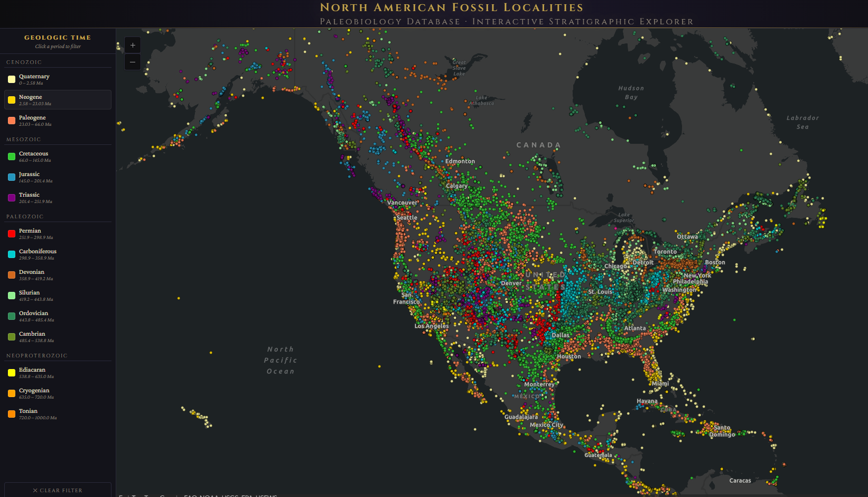The height and width of the screenshot is (497, 868).
Task: Select the Paleogene period filter
Action: [x=58, y=121]
